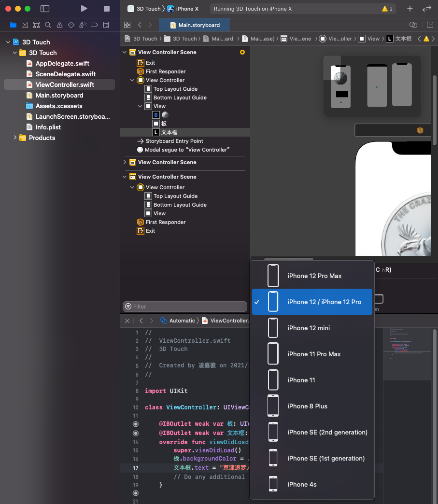This screenshot has width=438, height=504.
Task: Click the storyboard canvas minimap thumbnail
Action: coord(372,86)
